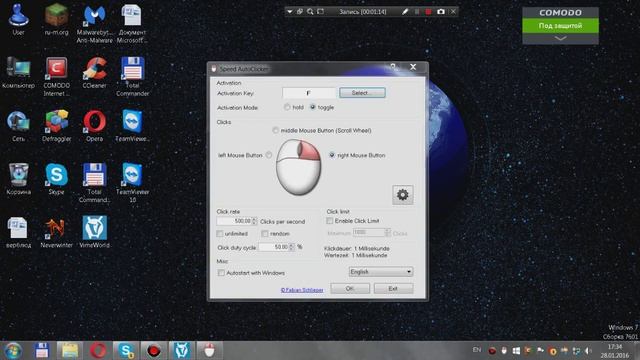Open the Neverwinter desktop shortcut
The height and width of the screenshot is (360, 640).
[x=56, y=232]
